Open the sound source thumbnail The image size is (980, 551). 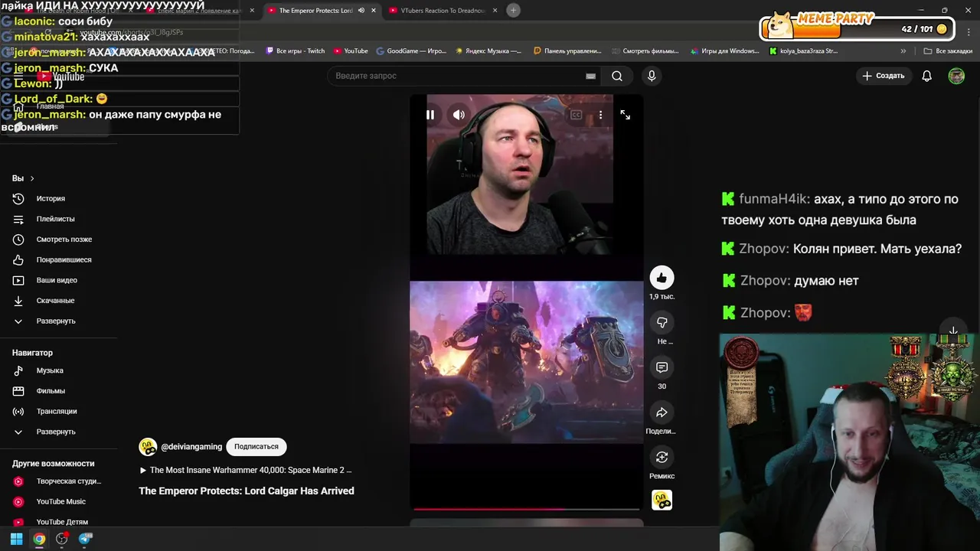[662, 500]
